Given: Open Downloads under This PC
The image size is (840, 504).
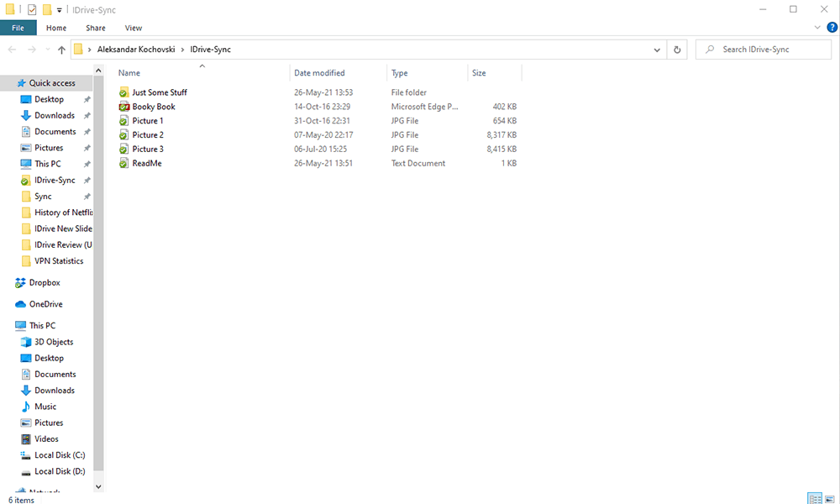Looking at the screenshot, I should point(48,391).
